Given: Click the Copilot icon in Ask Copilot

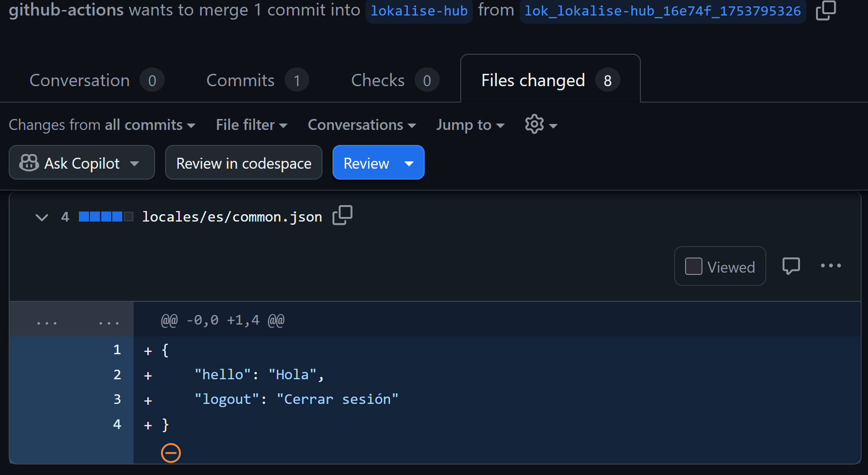Looking at the screenshot, I should (29, 163).
